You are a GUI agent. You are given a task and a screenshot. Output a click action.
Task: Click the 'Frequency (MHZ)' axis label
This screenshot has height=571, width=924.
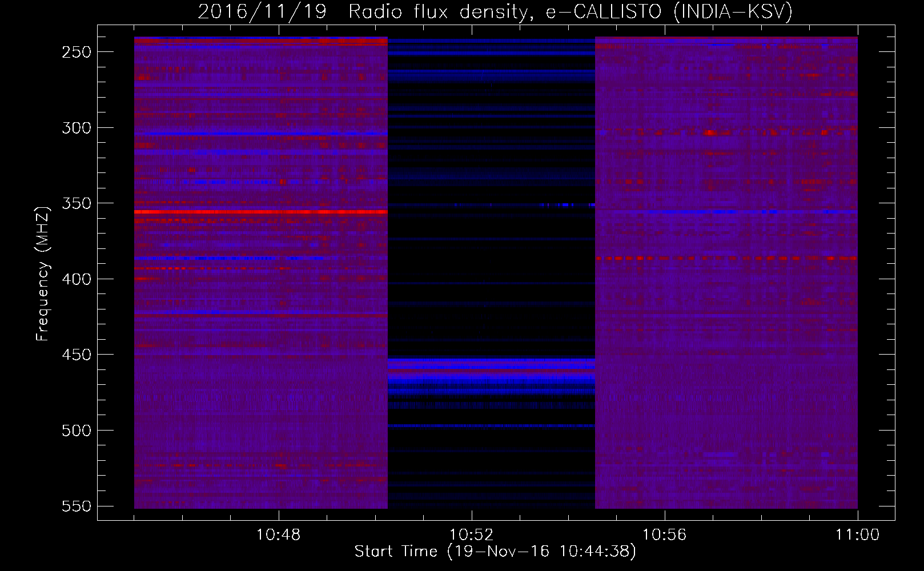pos(43,274)
